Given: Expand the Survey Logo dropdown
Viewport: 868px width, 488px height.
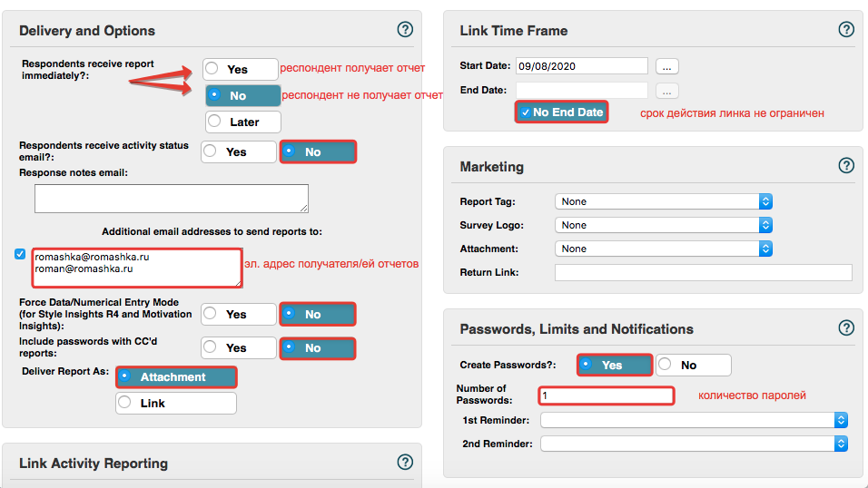Looking at the screenshot, I should 663,225.
